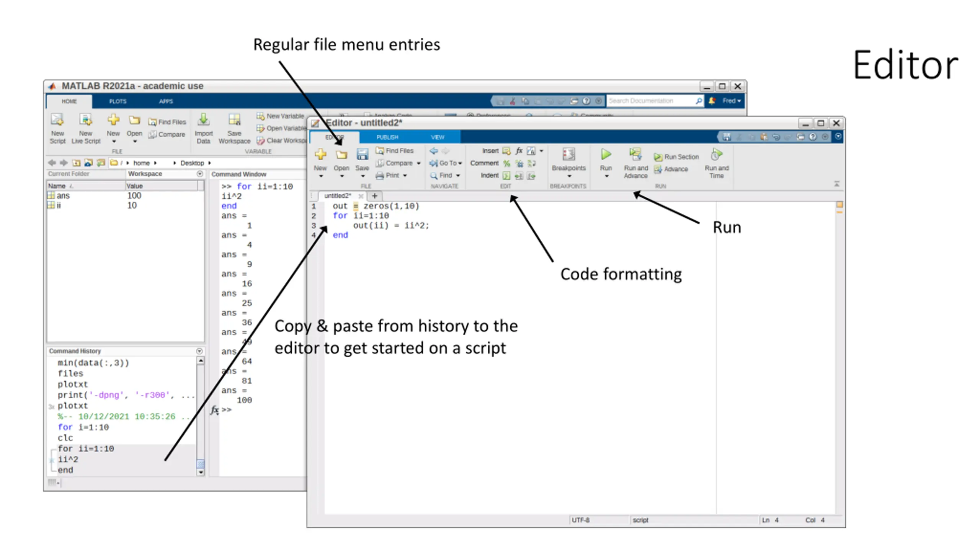Click the Run and Time icon

click(x=716, y=155)
